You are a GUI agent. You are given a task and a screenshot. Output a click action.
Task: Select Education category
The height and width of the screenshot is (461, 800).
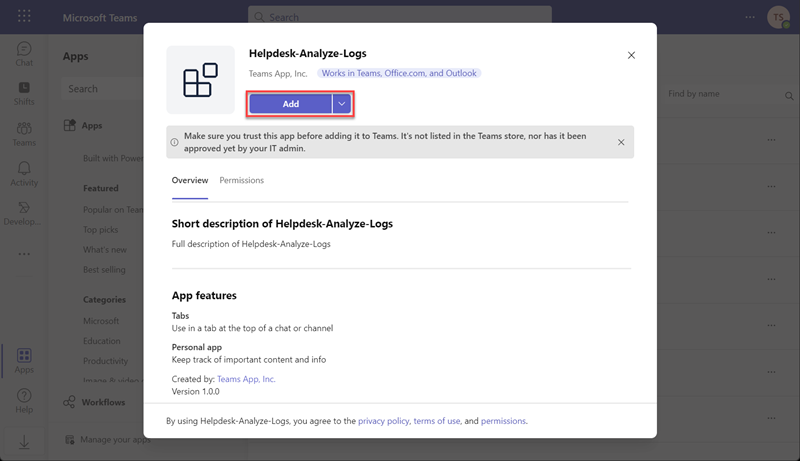102,341
